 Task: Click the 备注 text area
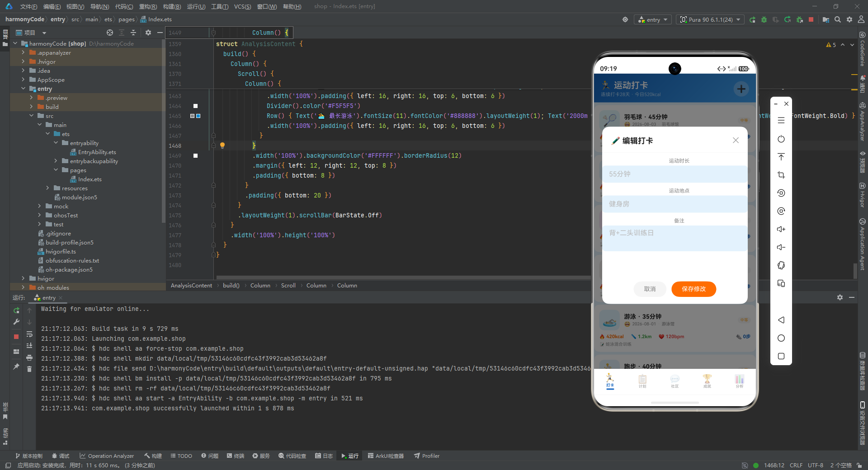[x=675, y=238]
